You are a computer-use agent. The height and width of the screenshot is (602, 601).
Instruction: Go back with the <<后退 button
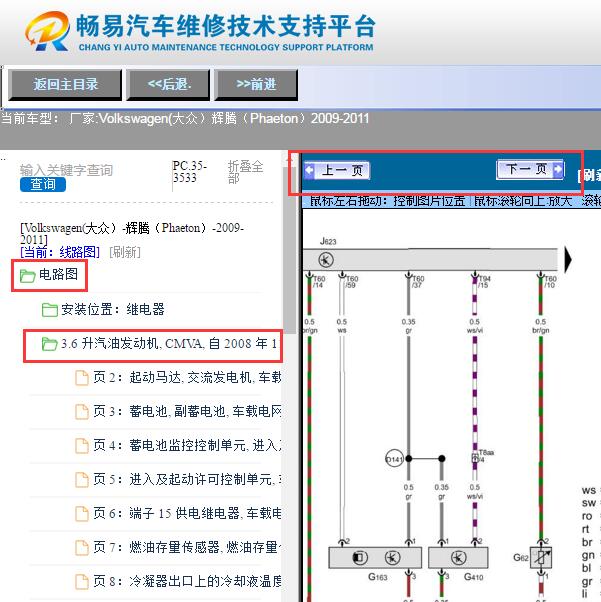click(x=168, y=84)
